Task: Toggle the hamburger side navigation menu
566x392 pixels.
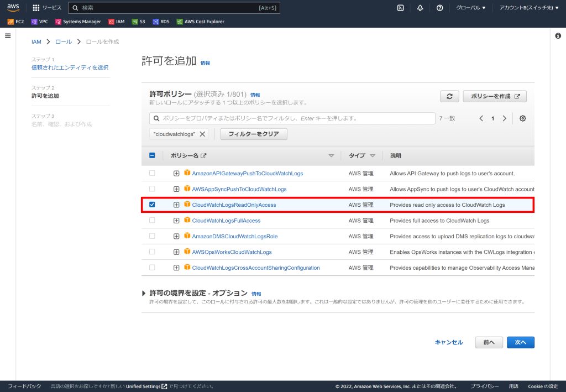Action: tap(8, 36)
